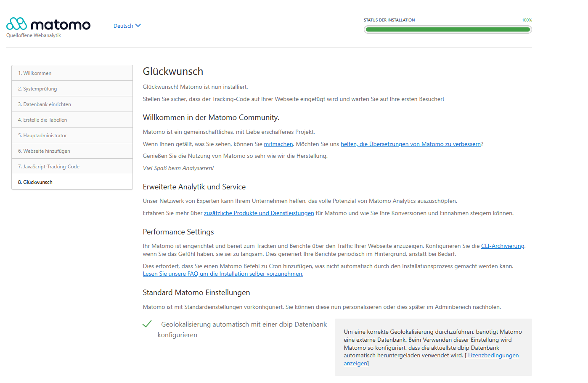Click the 'Quelloffene Webanalytik' tagline
The width and height of the screenshot is (588, 383).
[34, 35]
